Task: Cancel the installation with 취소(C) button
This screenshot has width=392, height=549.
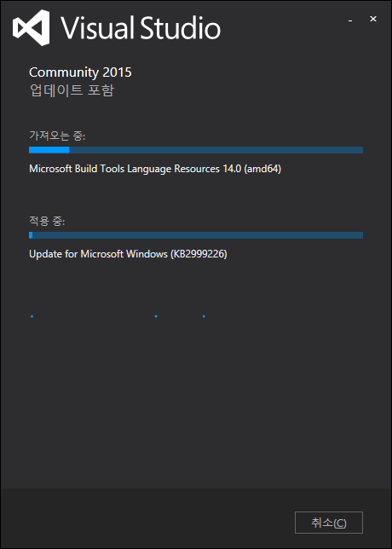Action: pyautogui.click(x=329, y=523)
